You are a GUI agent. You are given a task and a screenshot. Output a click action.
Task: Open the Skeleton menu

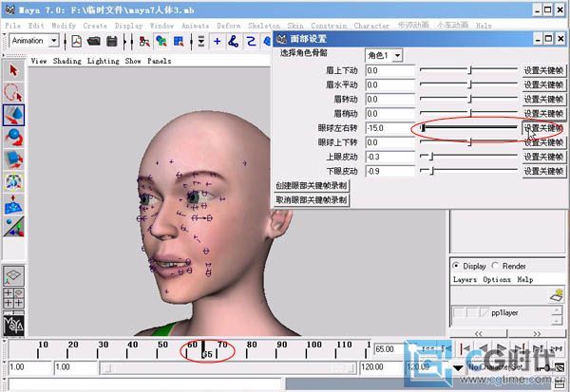pos(264,26)
